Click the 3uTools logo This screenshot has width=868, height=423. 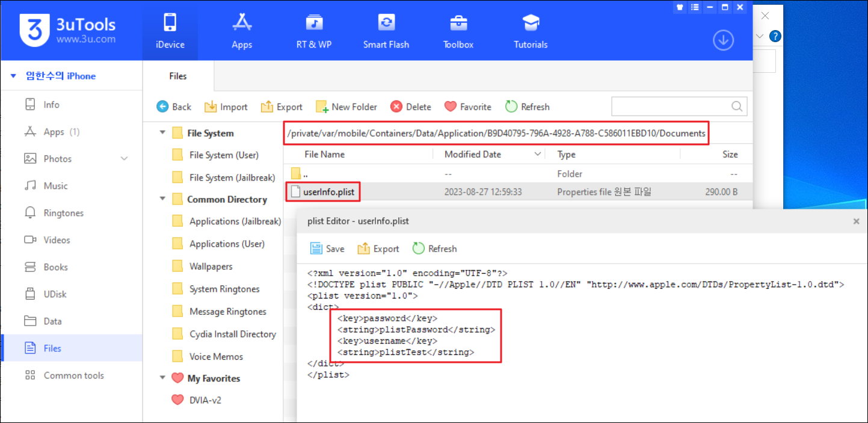click(x=67, y=29)
